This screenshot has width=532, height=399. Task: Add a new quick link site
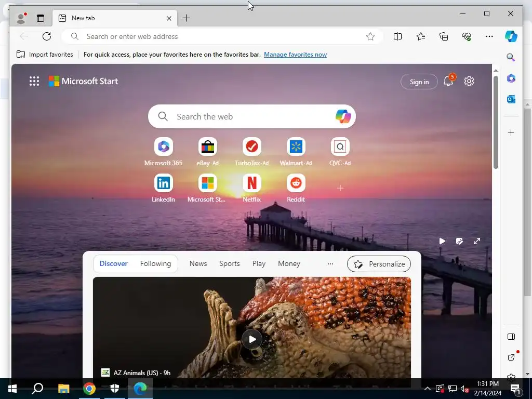(x=340, y=188)
